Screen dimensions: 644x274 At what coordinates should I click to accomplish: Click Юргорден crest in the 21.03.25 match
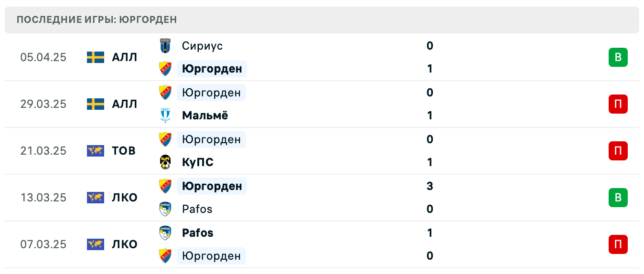[x=165, y=139]
